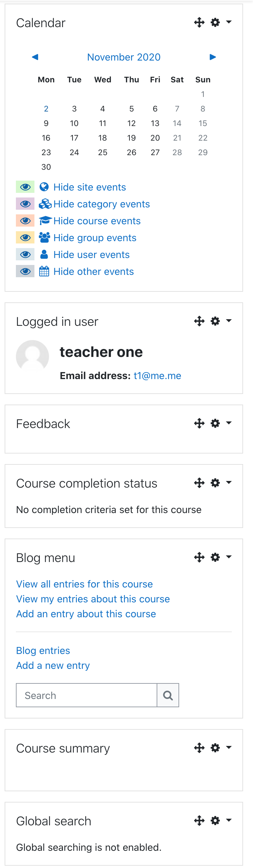Go to previous month with left arrow
The width and height of the screenshot is (253, 868).
35,57
